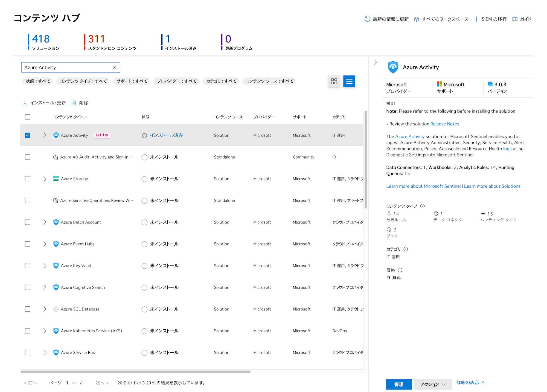This screenshot has width=547, height=392.
Task: Click the Azure SensitiveOperations Review workbook icon
Action: click(x=56, y=201)
